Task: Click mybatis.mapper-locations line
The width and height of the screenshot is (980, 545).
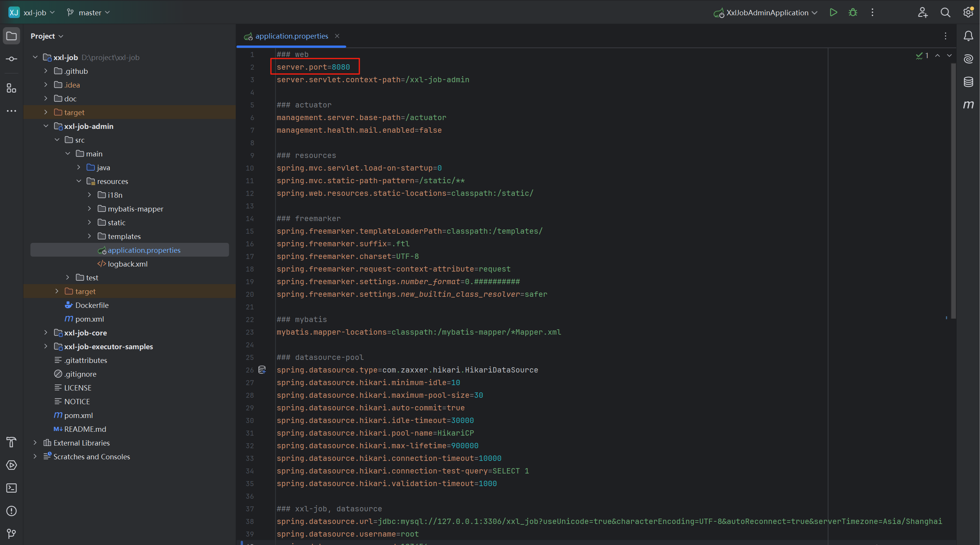Action: tap(419, 332)
